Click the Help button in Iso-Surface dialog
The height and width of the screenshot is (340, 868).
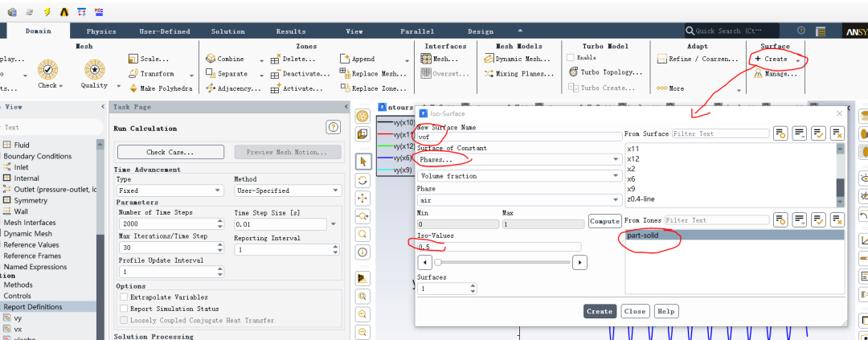pyautogui.click(x=666, y=311)
